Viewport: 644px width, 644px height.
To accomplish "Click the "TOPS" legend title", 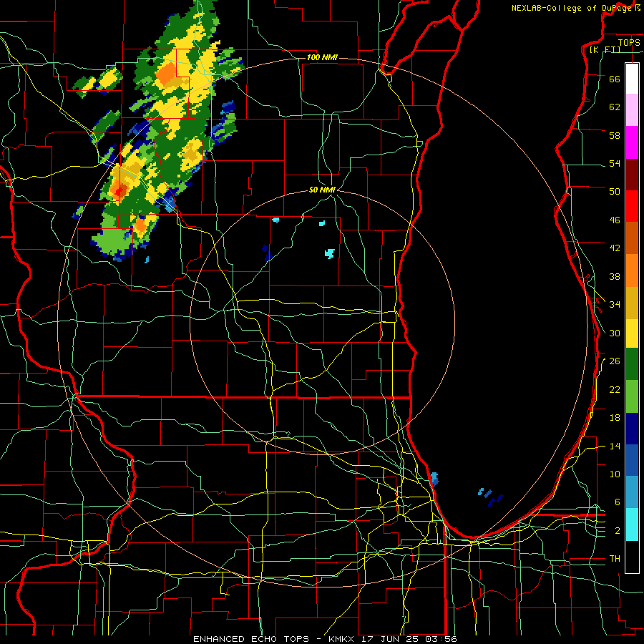I will (629, 42).
